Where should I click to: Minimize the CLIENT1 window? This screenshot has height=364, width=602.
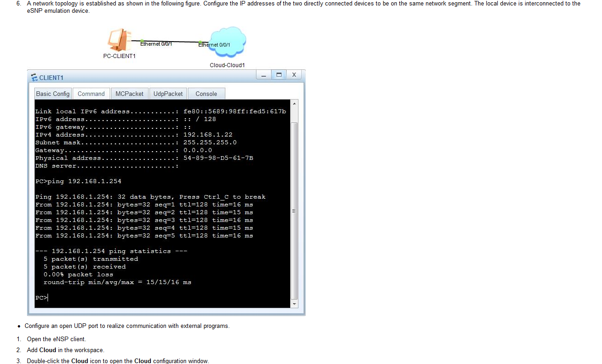click(x=263, y=74)
